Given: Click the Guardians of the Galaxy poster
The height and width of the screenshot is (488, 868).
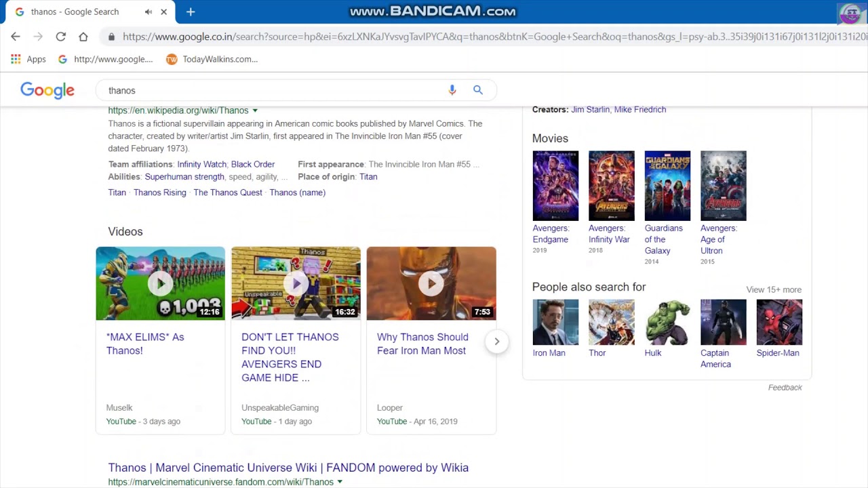Looking at the screenshot, I should 667,186.
